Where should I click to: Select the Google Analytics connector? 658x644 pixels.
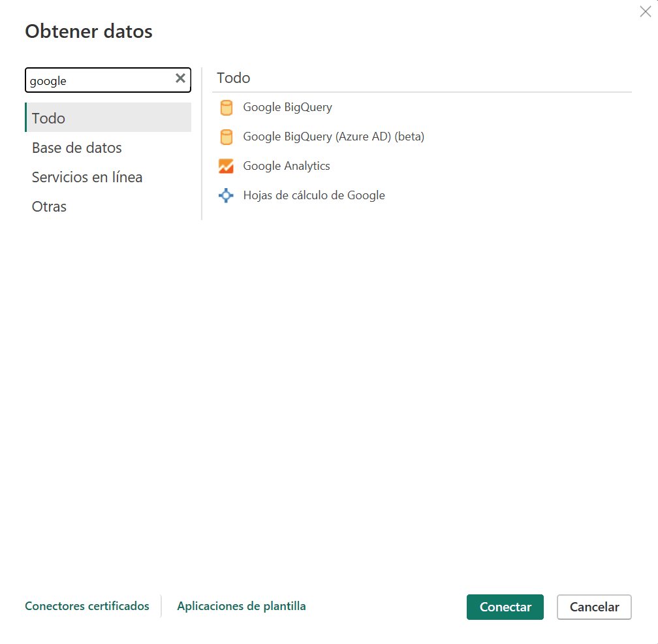point(286,166)
